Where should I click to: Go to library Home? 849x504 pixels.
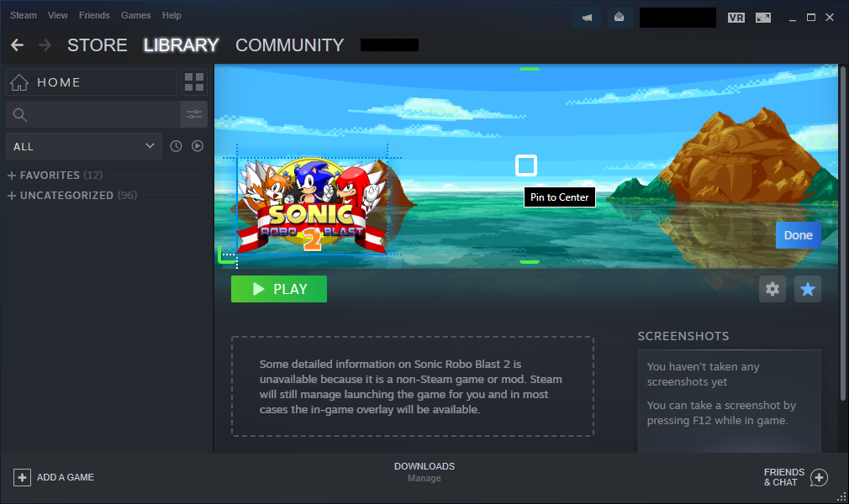tap(92, 82)
